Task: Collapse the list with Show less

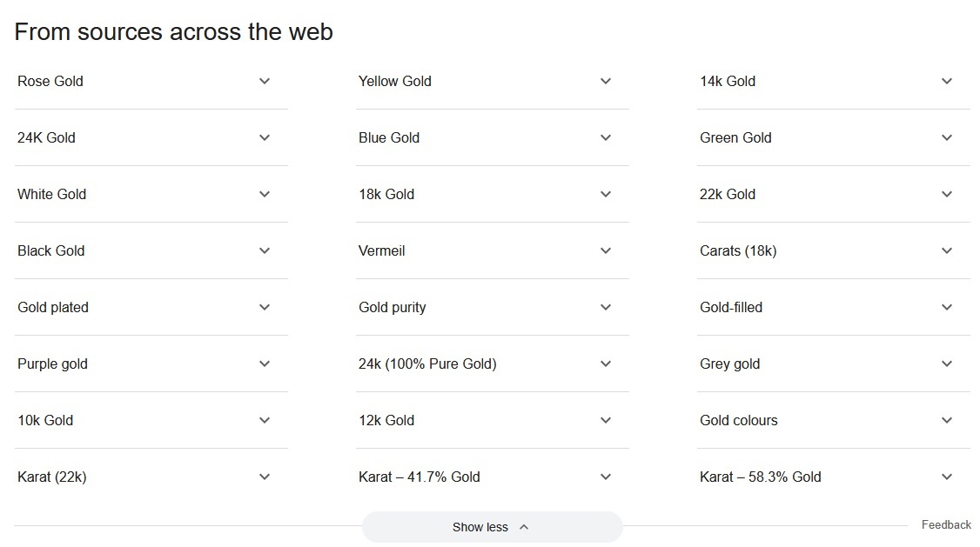Action: pyautogui.click(x=492, y=527)
